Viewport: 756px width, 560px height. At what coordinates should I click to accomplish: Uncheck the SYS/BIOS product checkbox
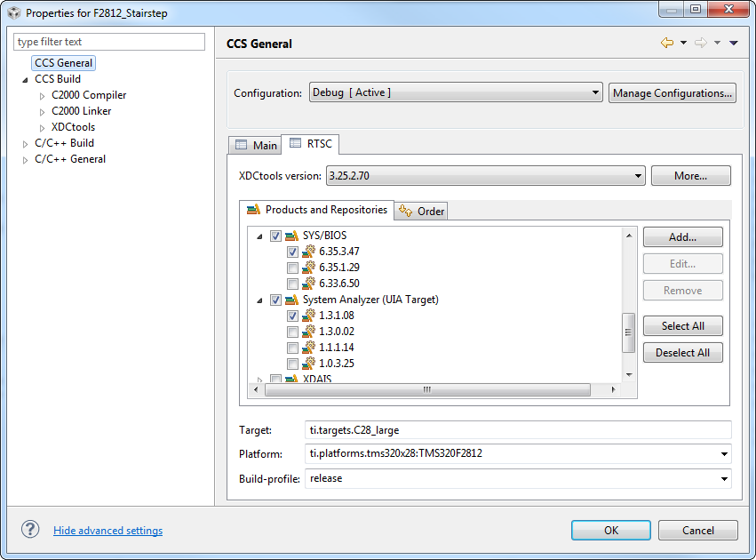point(275,236)
